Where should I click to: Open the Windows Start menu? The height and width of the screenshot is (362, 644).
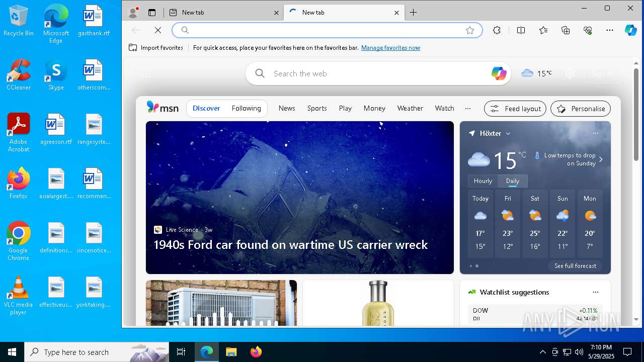[12, 352]
